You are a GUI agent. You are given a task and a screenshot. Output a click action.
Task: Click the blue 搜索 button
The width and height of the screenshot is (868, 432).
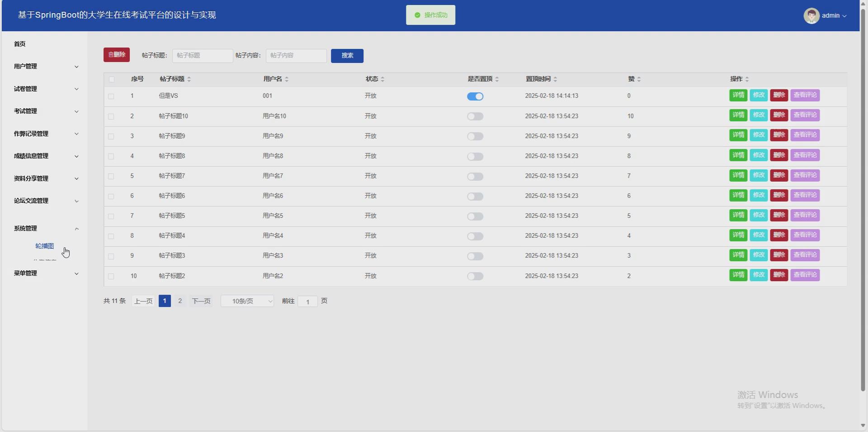tap(347, 56)
